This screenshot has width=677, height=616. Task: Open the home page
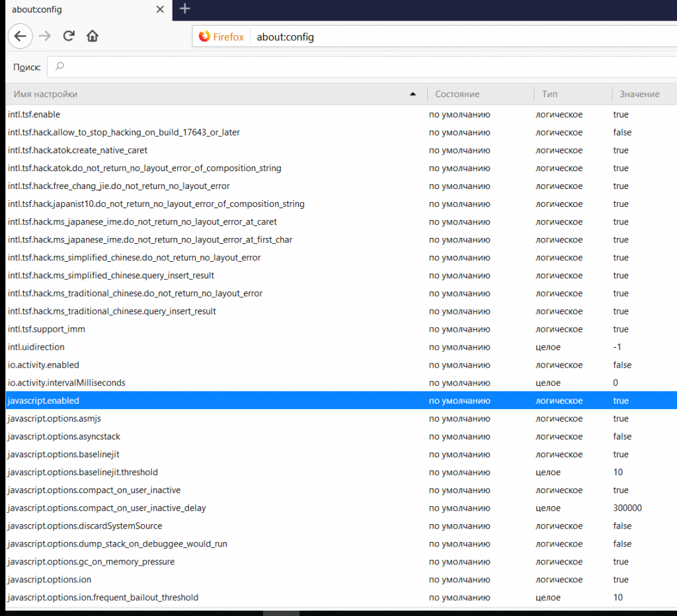click(x=92, y=36)
